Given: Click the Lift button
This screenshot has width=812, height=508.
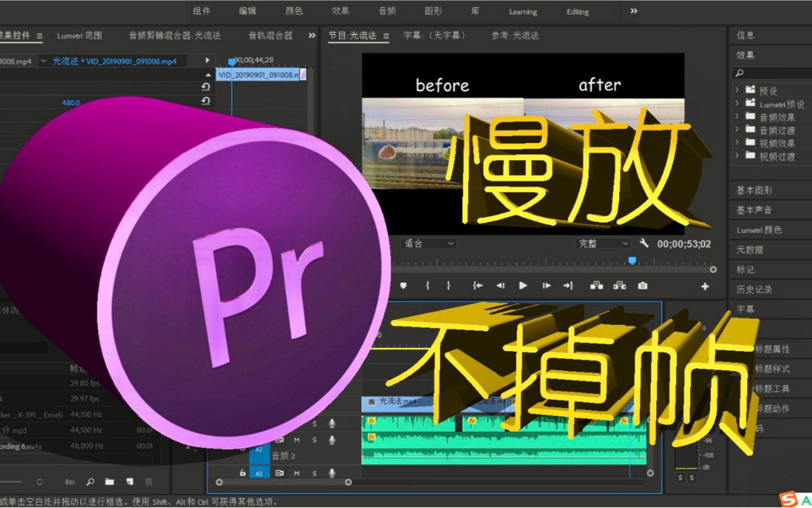Looking at the screenshot, I should point(596,285).
